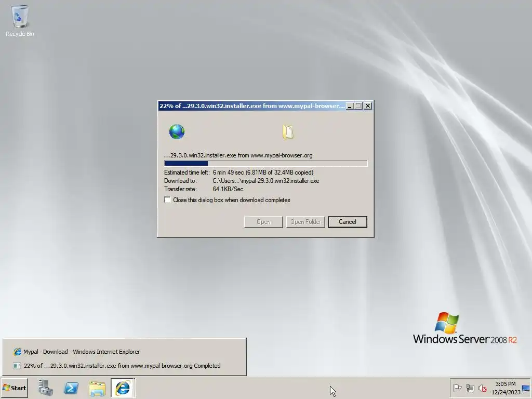
Task: Select the Mypal - Download Internet Explorer window preview entry
Action: pos(124,352)
